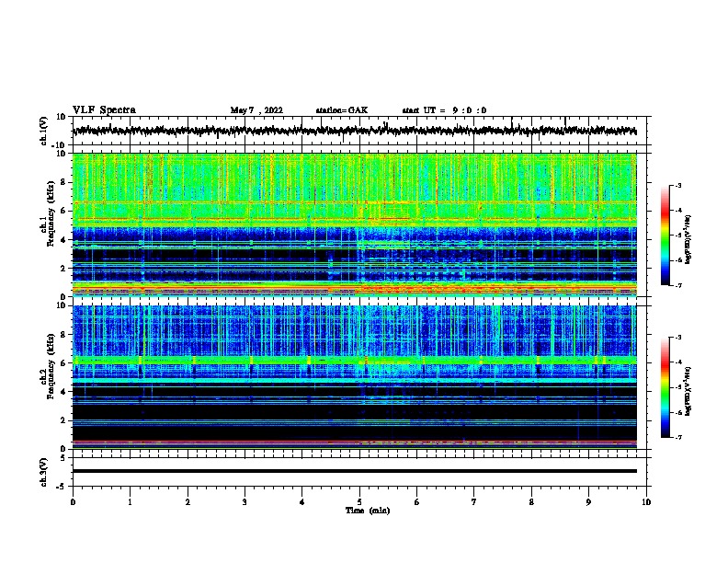Click the ch.2 spectrogram color scale bar
Viewport: 728px width, 563px height.
tap(665, 387)
